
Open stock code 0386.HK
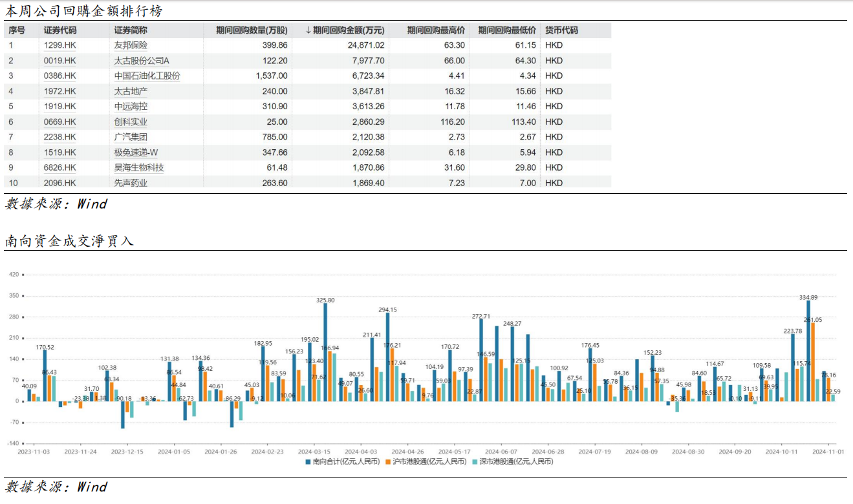[59, 76]
